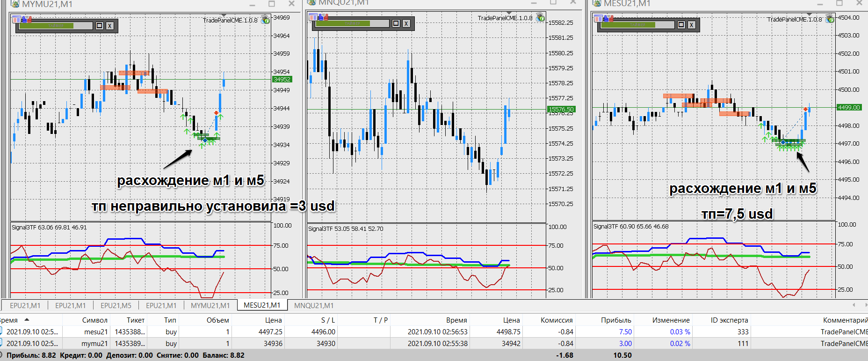Toggle the sort arrow beside the first Время header
This screenshot has height=361, width=868.
click(x=27, y=320)
